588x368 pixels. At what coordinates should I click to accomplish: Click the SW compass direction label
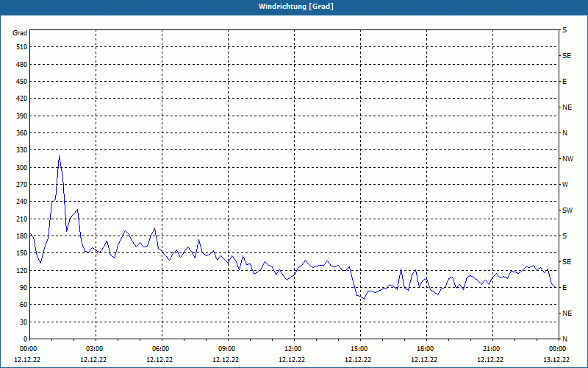click(x=567, y=210)
